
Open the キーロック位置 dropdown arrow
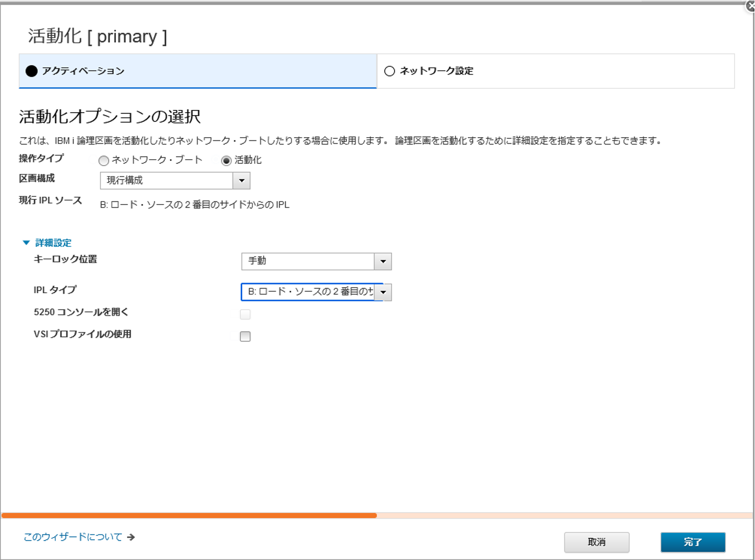tap(383, 261)
